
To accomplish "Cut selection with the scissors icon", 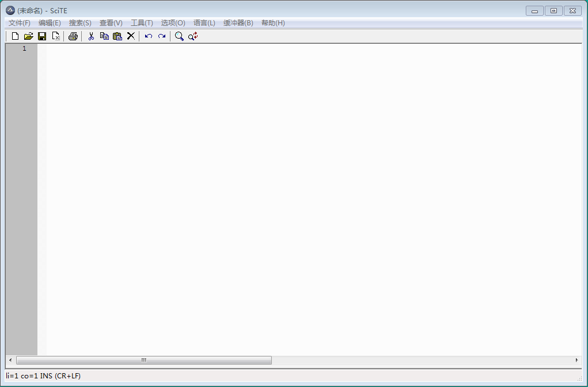I will coord(91,36).
